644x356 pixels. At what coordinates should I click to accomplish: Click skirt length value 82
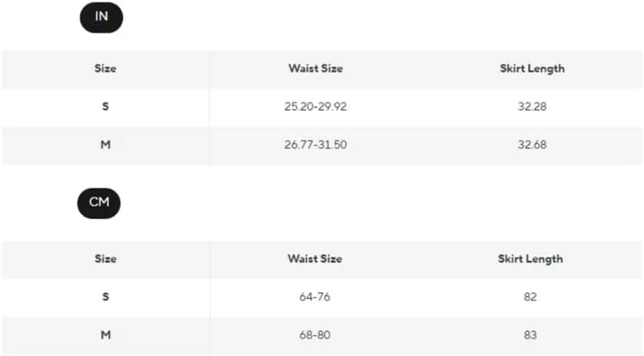(x=530, y=297)
